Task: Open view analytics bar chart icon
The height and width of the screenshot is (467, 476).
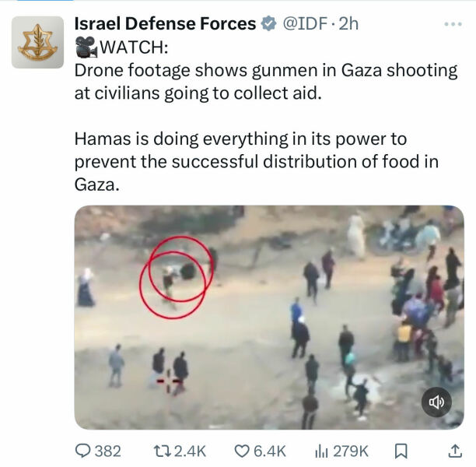Action: pos(321,451)
